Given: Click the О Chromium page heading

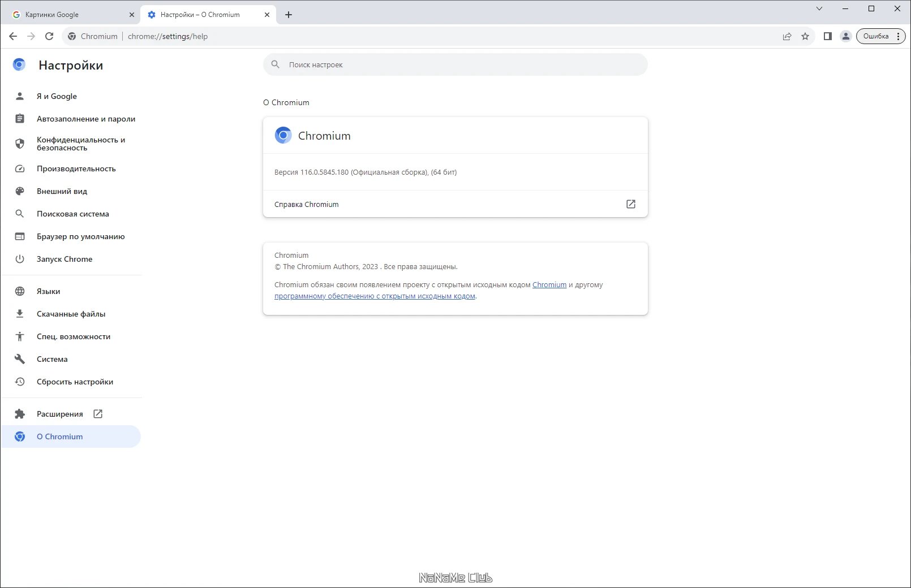Looking at the screenshot, I should coord(286,102).
